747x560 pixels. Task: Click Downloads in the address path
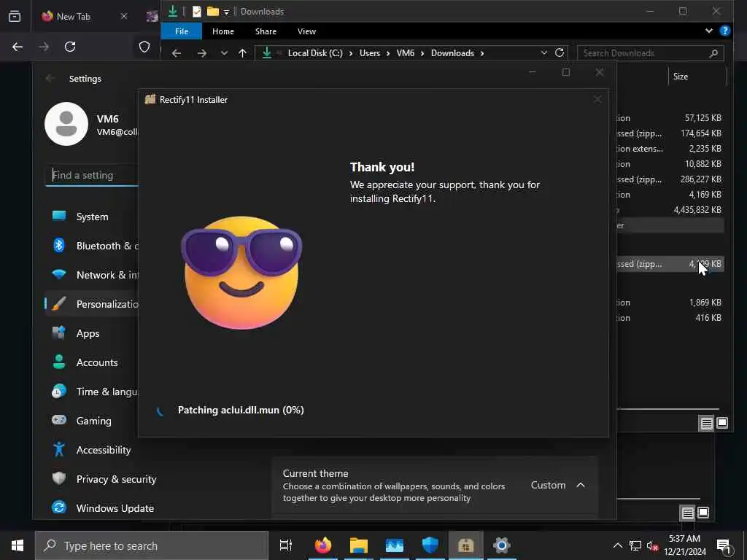(x=452, y=53)
